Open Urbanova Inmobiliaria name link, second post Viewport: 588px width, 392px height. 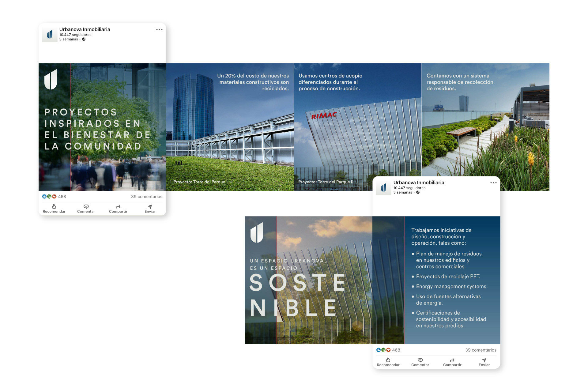(419, 183)
